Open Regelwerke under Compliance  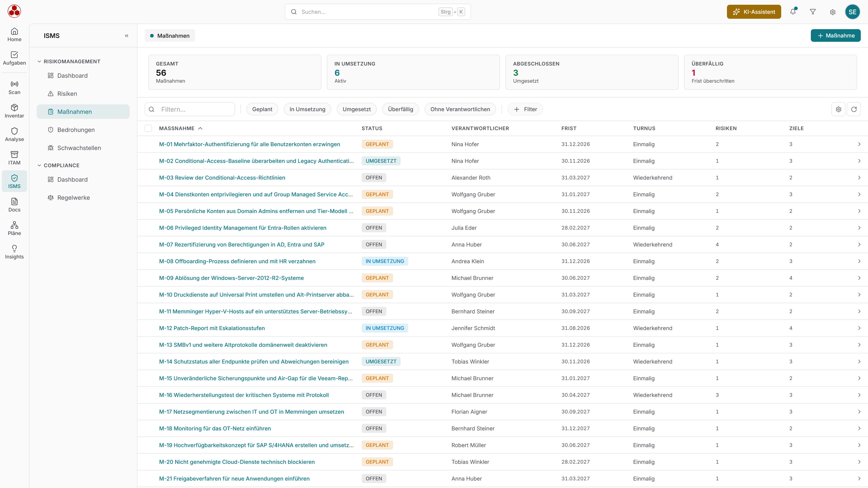coord(83,198)
